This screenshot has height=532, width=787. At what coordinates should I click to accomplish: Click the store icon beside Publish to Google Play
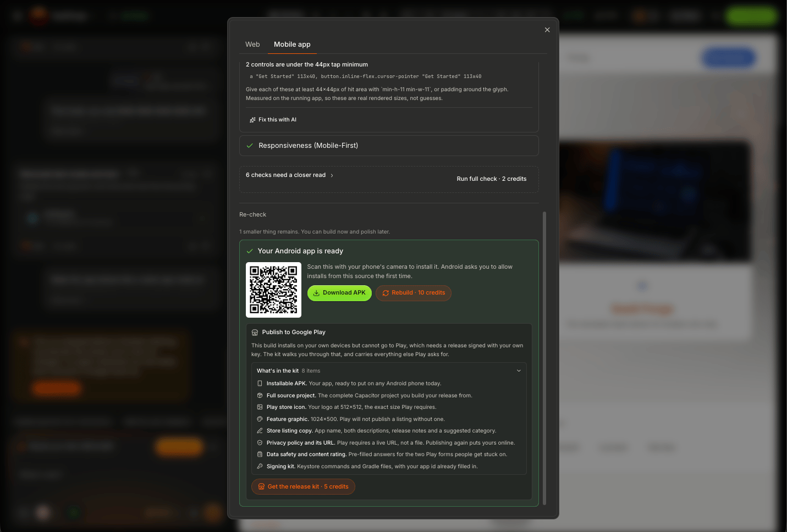(255, 332)
